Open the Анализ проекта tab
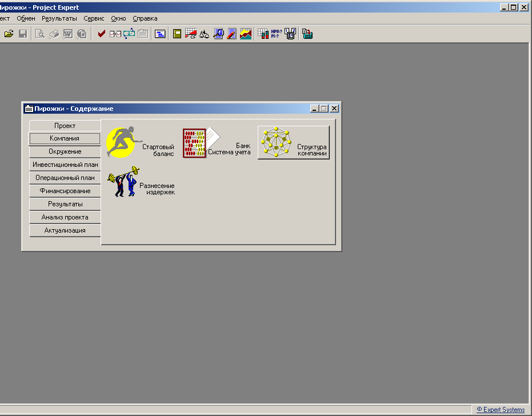Image resolution: width=532 pixels, height=416 pixels. [x=65, y=218]
